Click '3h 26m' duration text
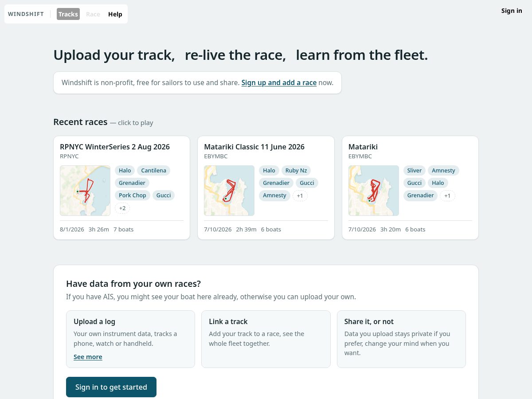532x399 pixels. [x=99, y=229]
